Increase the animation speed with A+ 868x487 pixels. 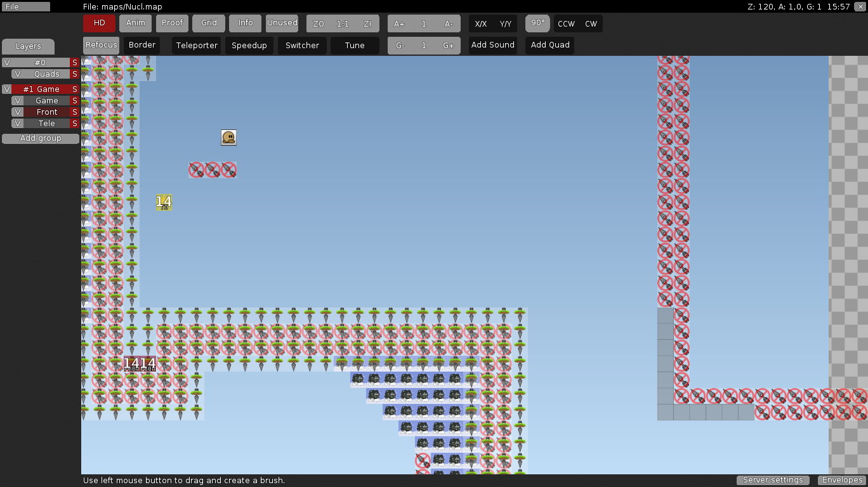pos(399,24)
